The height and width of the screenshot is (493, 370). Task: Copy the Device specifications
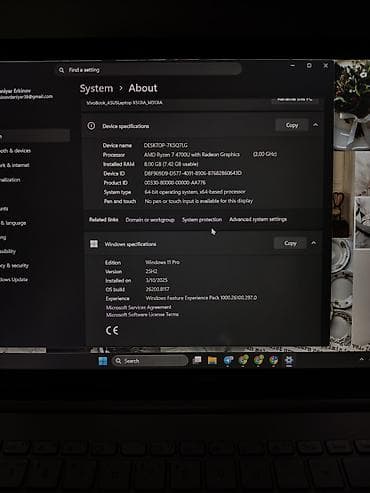(292, 125)
